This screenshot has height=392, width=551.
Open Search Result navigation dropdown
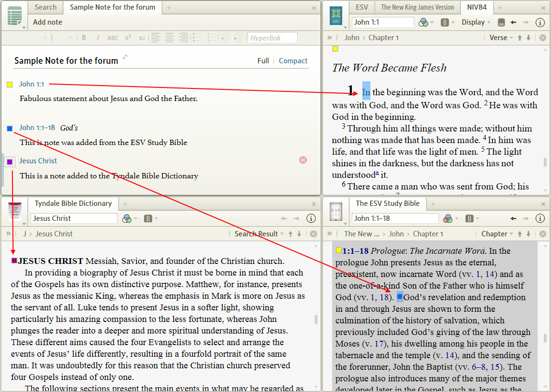259,234
